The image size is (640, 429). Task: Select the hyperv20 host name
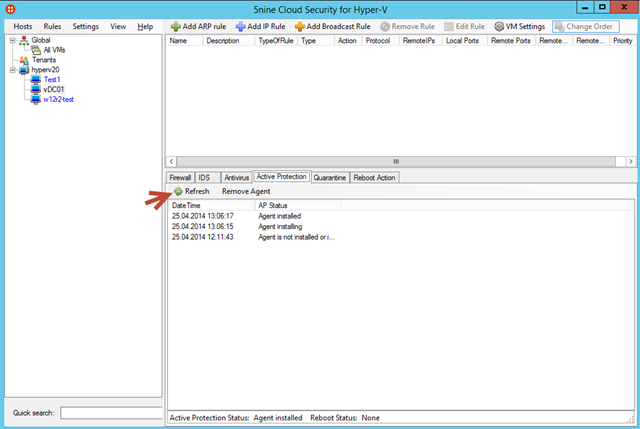point(45,70)
